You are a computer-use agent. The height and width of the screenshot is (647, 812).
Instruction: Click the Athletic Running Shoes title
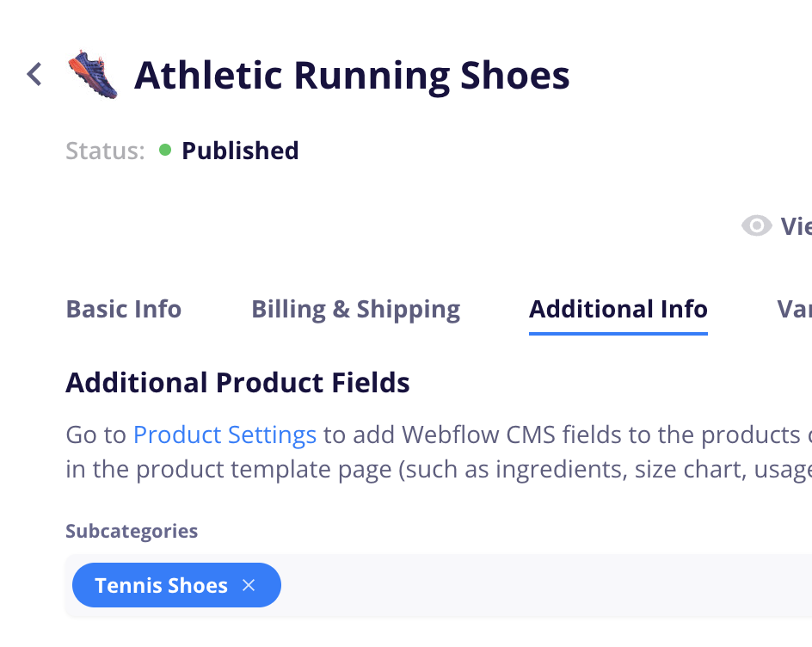point(352,76)
